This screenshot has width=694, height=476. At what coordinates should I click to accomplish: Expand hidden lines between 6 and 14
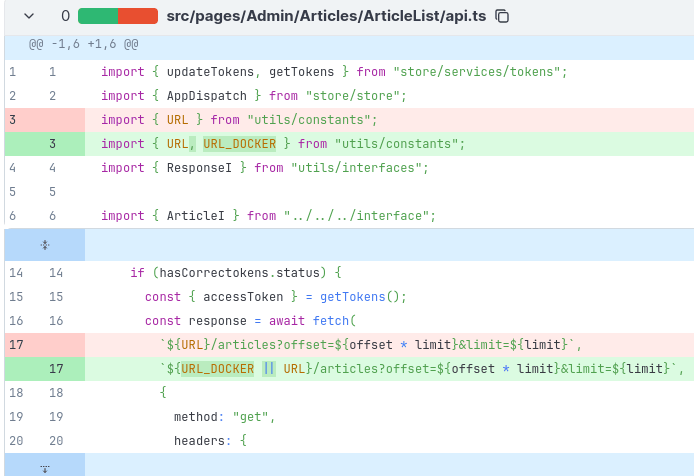click(45, 245)
